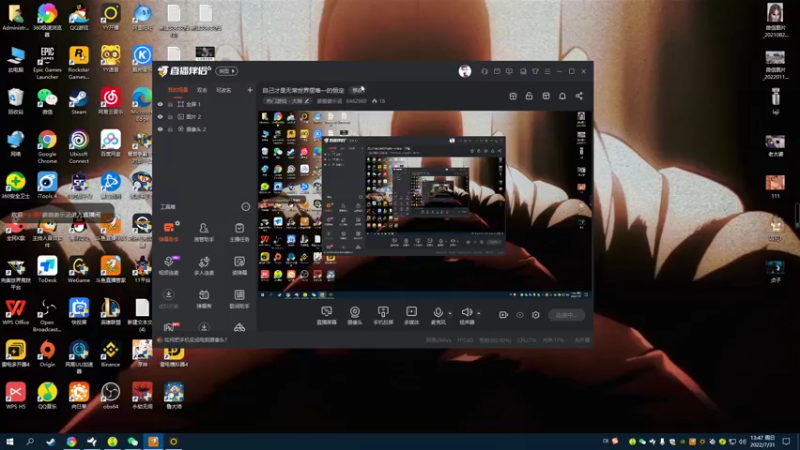
Task: Switch to the first scene tab
Action: tap(178, 90)
